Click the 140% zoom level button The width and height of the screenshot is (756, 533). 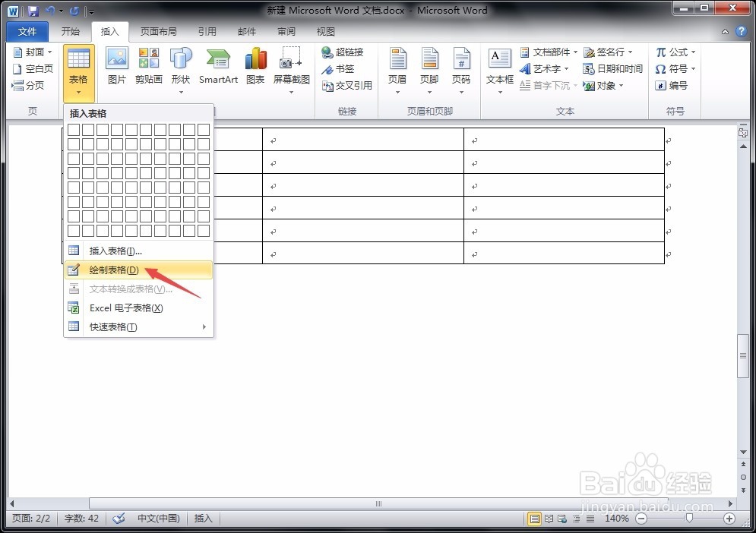(x=617, y=519)
